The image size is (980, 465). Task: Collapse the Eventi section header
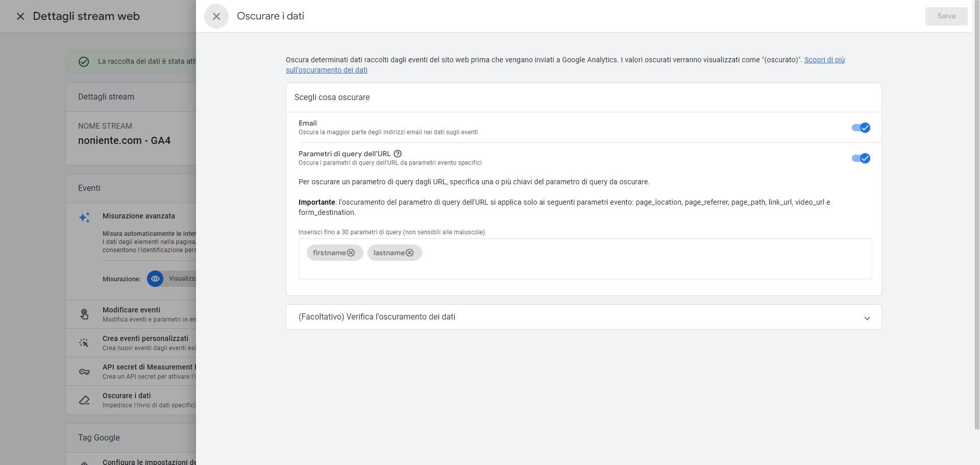click(89, 188)
